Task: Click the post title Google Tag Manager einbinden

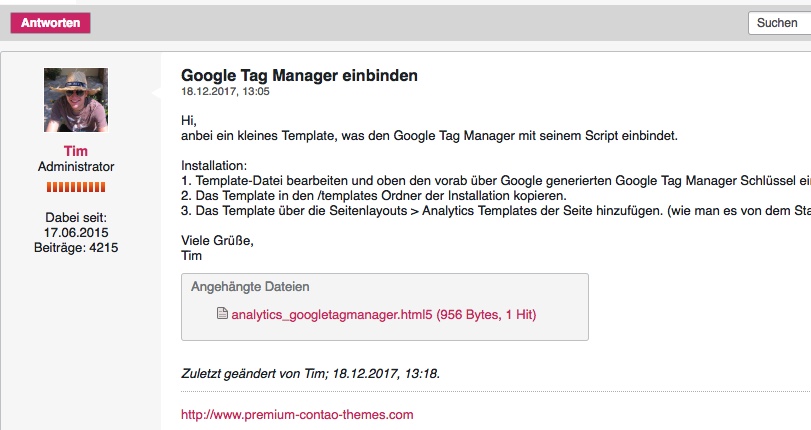Action: pos(299,76)
